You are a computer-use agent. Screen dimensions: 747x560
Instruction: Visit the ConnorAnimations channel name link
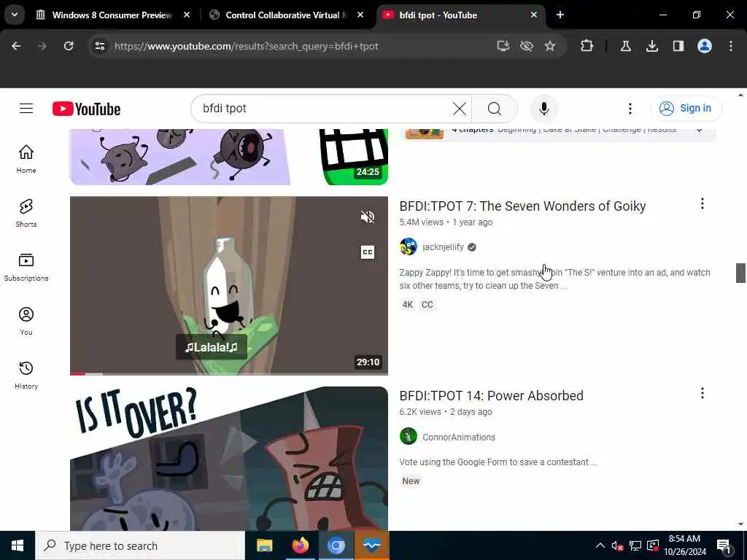(459, 437)
